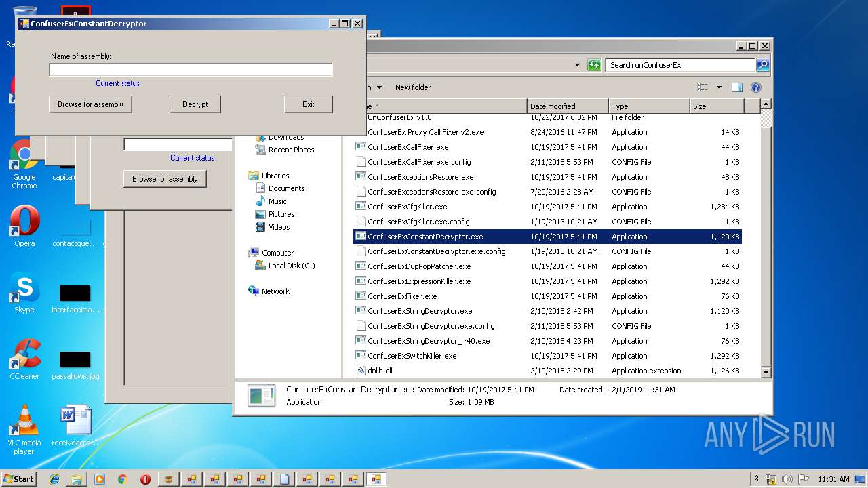
Task: Click file list scrollbar down arrow
Action: [766, 372]
